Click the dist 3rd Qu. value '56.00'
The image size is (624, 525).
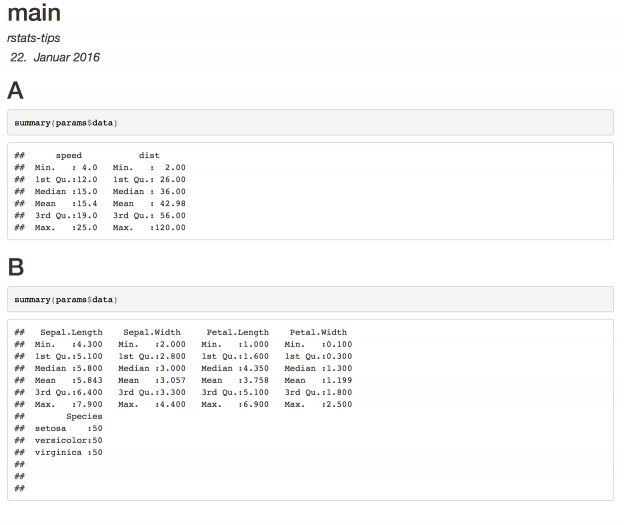click(173, 215)
